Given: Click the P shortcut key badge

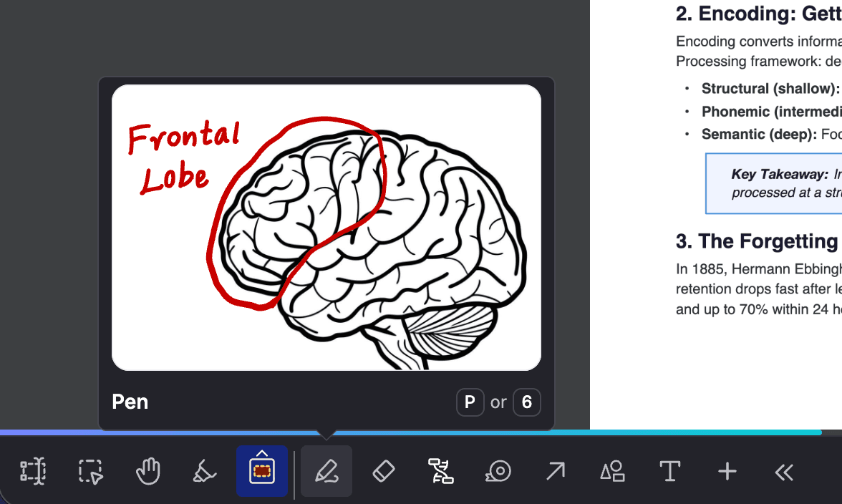Looking at the screenshot, I should click(470, 402).
